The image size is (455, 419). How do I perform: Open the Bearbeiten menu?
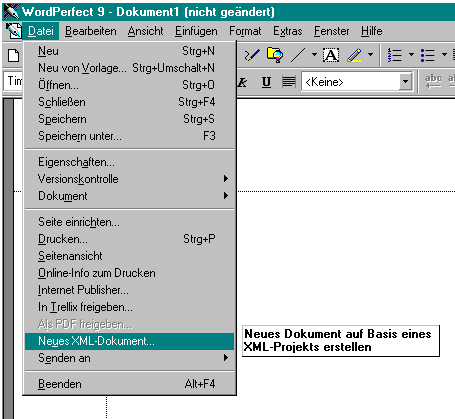pos(91,31)
